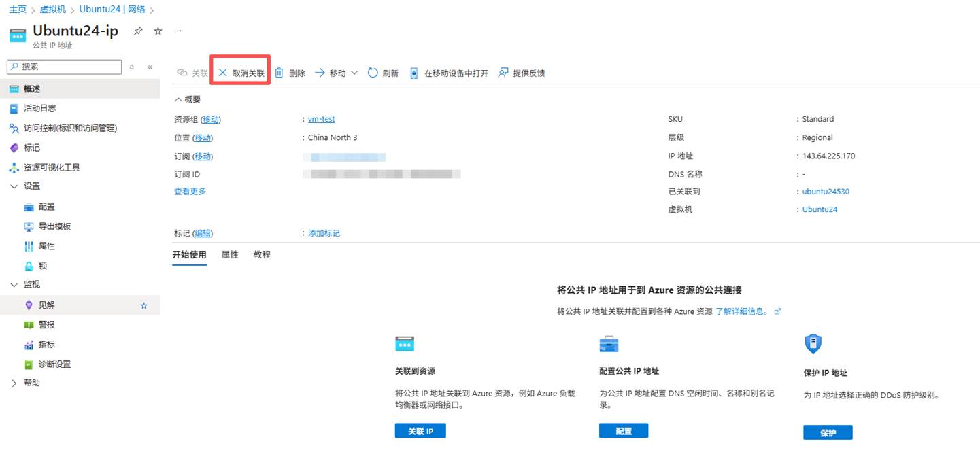
Task: Favorite the Ubuntu24-ip page with the star
Action: coord(158,31)
